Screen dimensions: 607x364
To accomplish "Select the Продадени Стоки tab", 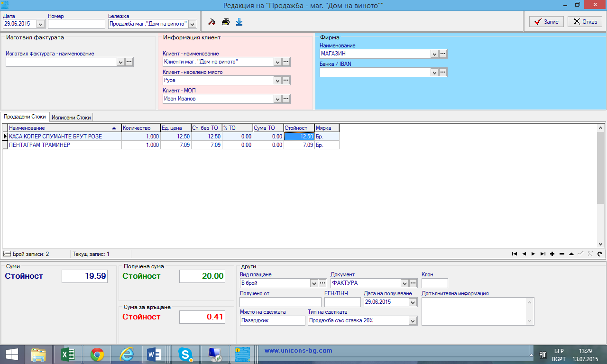I will 26,117.
